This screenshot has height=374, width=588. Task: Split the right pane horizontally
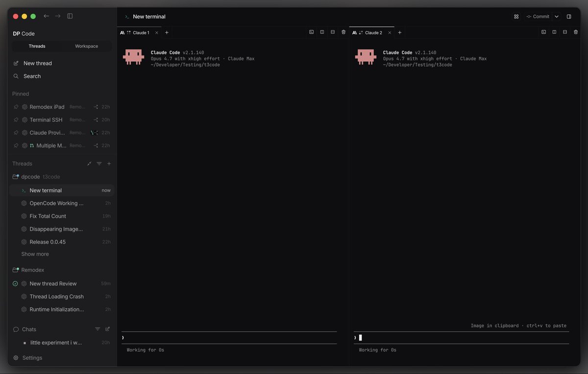(x=565, y=32)
